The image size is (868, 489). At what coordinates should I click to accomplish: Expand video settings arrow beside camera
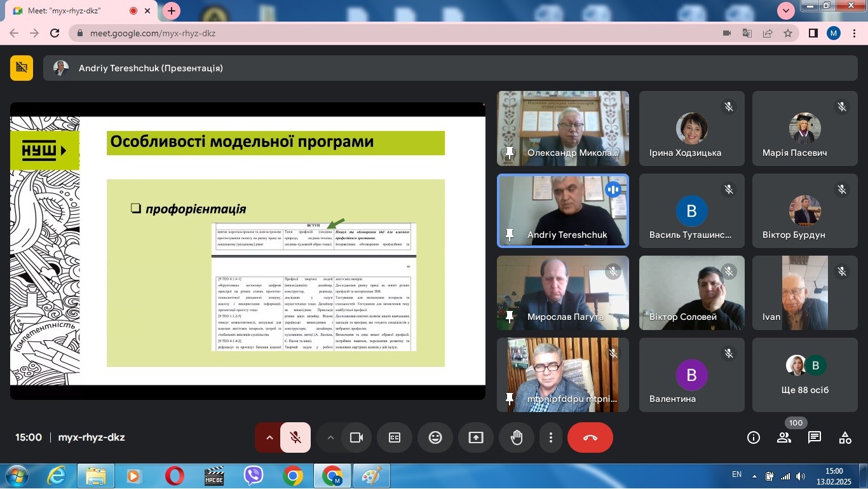pyautogui.click(x=330, y=437)
